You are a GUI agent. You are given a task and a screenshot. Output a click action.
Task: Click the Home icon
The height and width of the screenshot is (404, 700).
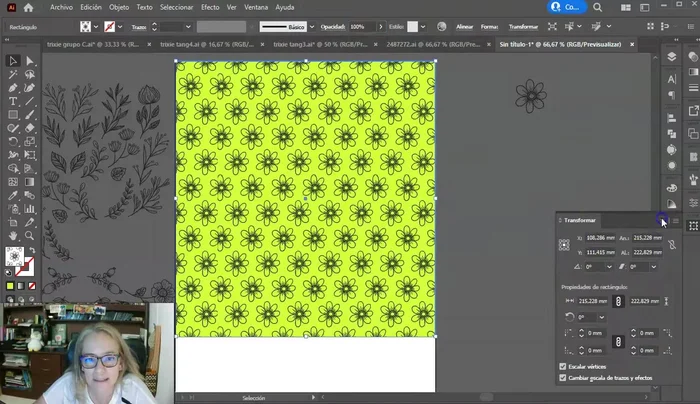click(x=28, y=7)
